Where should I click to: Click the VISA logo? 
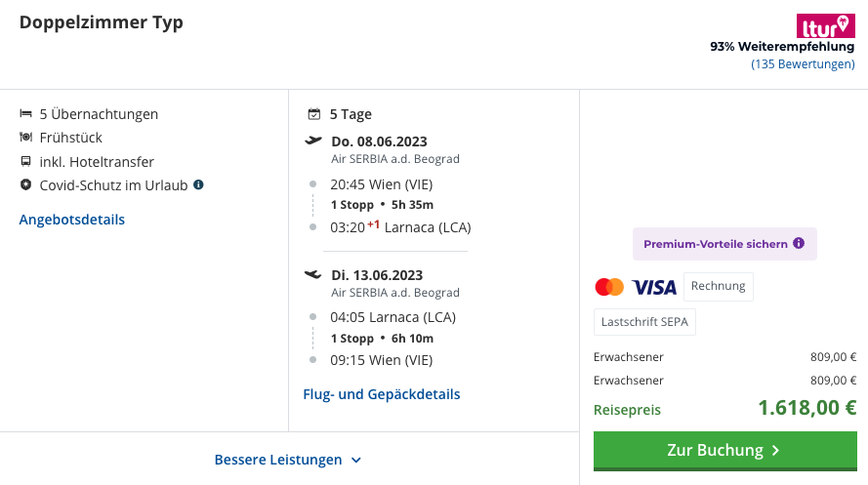[654, 287]
